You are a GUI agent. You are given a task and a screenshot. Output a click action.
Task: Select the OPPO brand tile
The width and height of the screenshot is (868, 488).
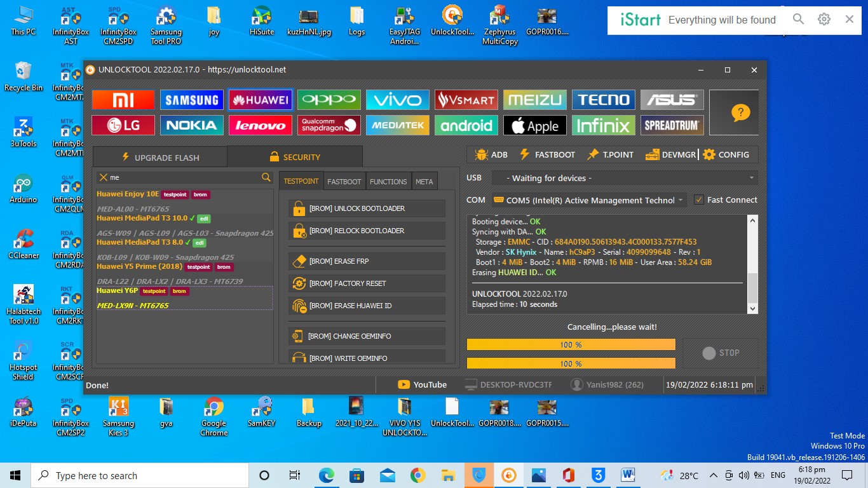[329, 100]
